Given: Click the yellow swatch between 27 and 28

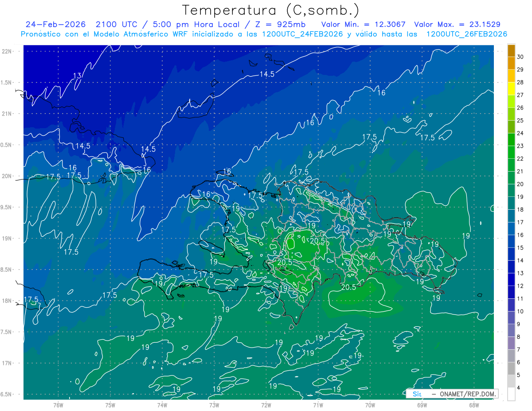Looking at the screenshot, I should (x=511, y=88).
